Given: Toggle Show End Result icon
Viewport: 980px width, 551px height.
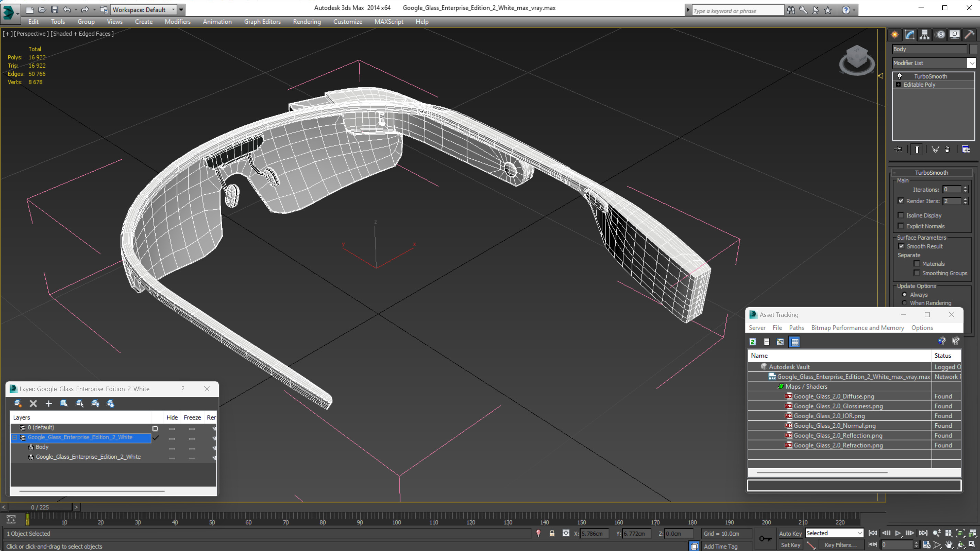Looking at the screenshot, I should click(x=917, y=149).
